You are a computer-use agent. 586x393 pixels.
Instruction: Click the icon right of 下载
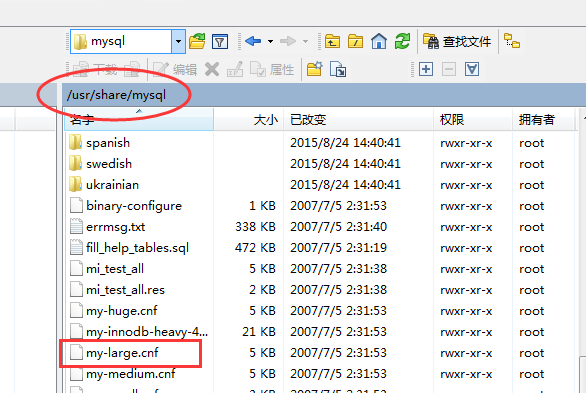coord(132,69)
